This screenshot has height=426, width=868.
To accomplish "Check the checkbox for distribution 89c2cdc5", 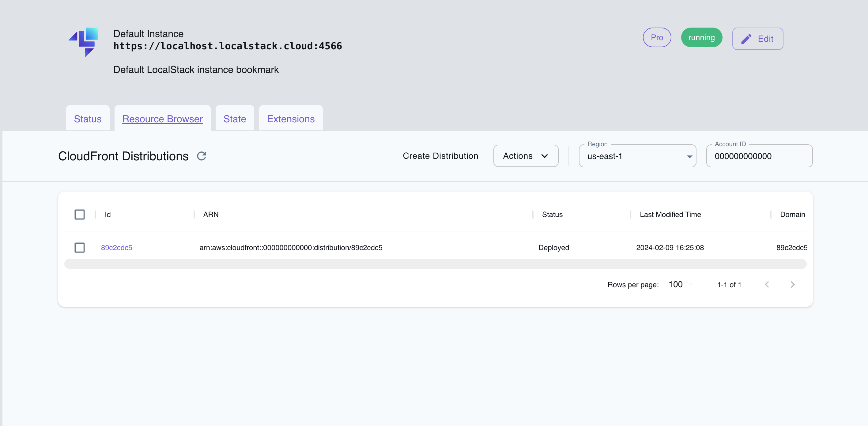I will click(x=80, y=248).
